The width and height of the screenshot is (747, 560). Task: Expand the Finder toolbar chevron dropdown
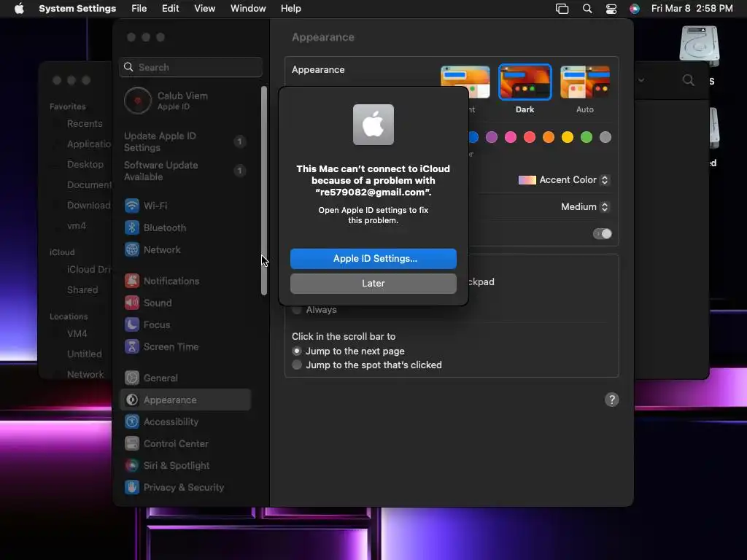click(641, 80)
